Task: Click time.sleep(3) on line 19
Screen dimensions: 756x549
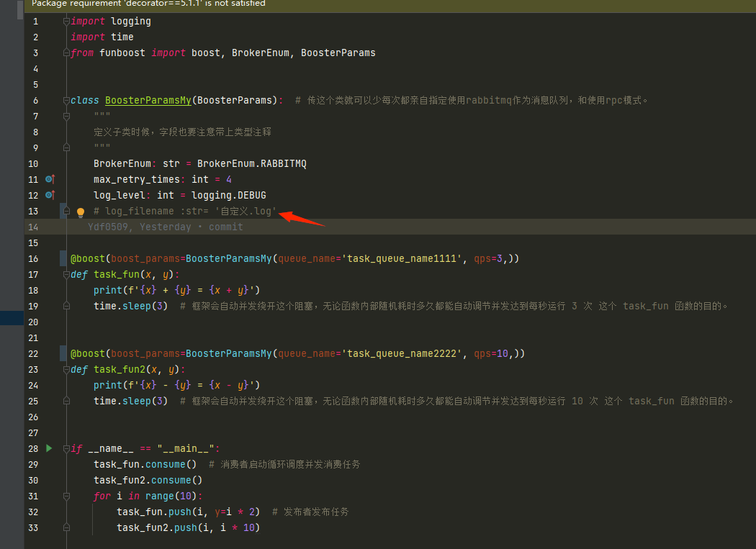Action: coord(130,306)
